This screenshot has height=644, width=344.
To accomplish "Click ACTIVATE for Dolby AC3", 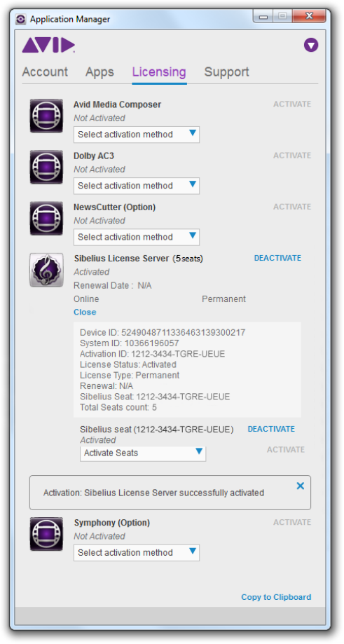I will click(292, 156).
